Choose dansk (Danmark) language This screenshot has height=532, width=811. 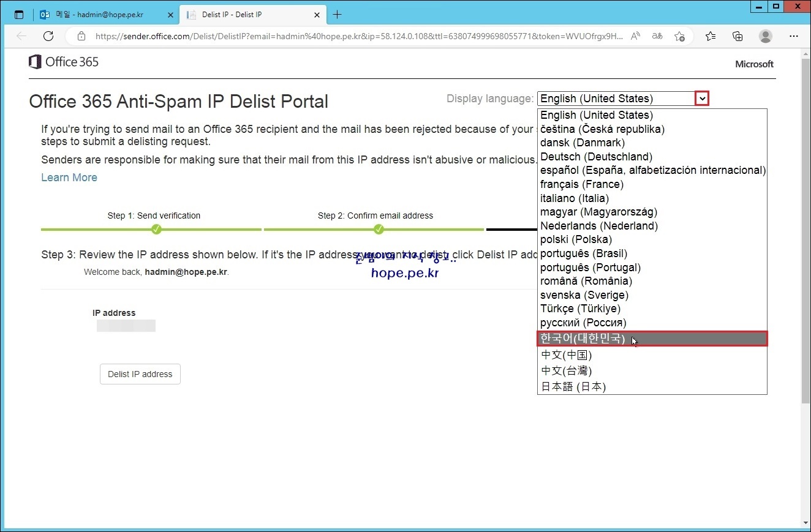click(652, 143)
